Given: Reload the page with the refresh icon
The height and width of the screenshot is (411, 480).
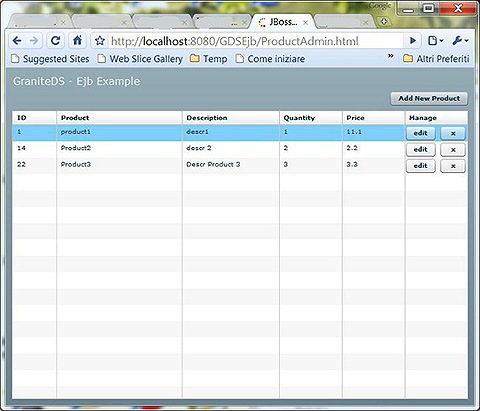Looking at the screenshot, I should pos(55,41).
